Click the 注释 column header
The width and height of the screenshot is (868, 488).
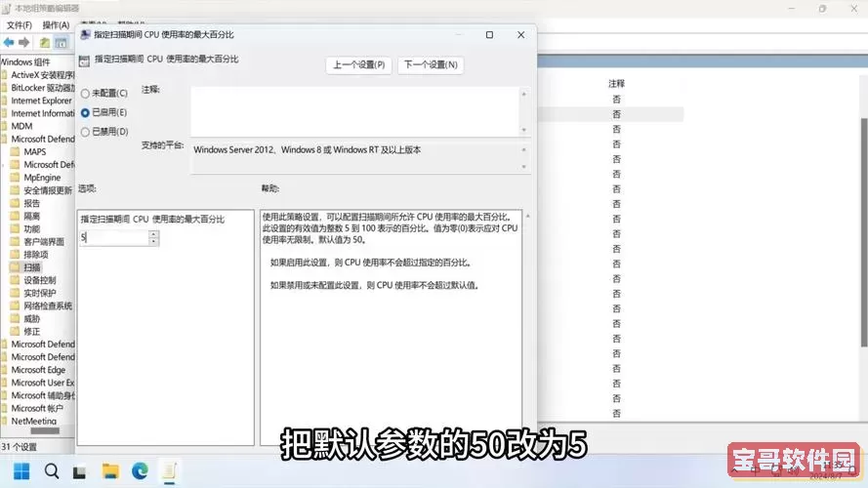coord(616,84)
